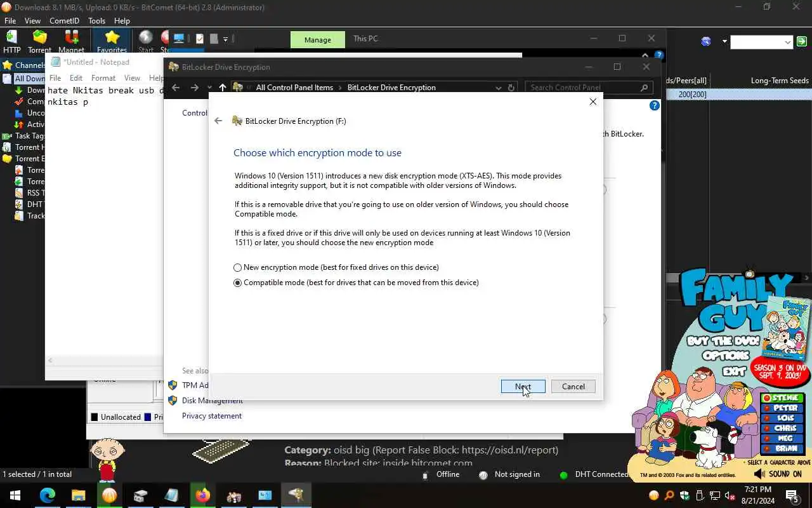The image size is (812, 508).
Task: Click the green go arrow in BitComet search
Action: tap(802, 42)
